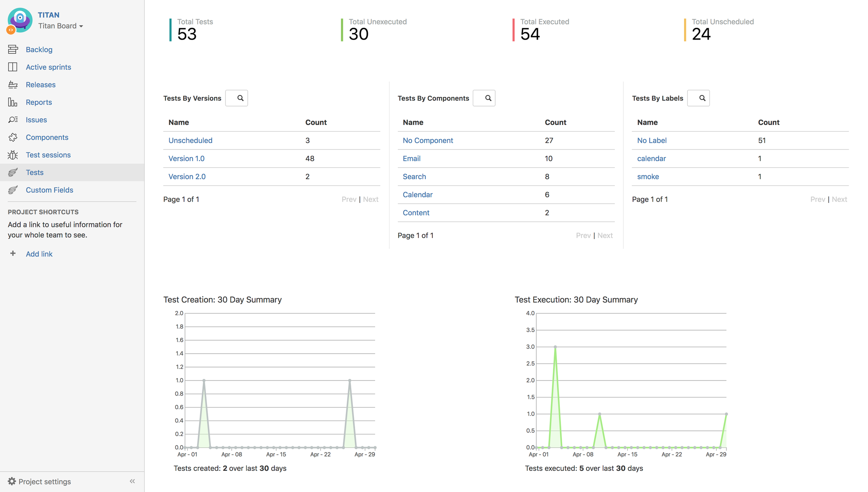Open the No Component link
The width and height of the screenshot is (868, 492).
tap(428, 140)
